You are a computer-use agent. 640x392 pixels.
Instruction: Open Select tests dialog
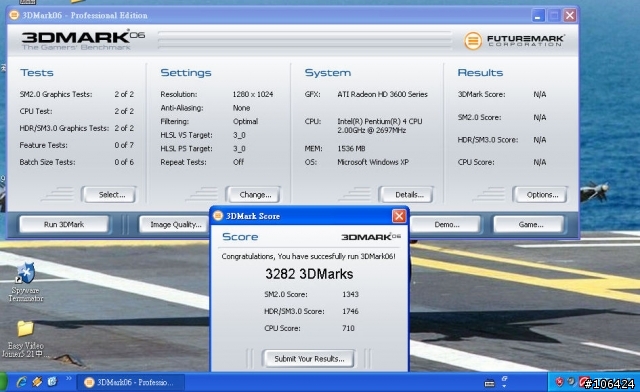[x=109, y=195]
